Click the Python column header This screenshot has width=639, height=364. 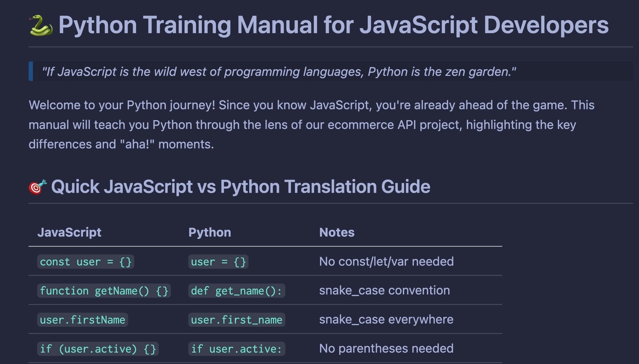pyautogui.click(x=210, y=232)
